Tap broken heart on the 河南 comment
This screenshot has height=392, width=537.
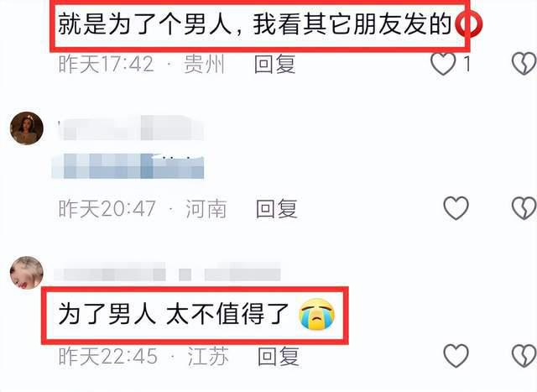point(524,208)
